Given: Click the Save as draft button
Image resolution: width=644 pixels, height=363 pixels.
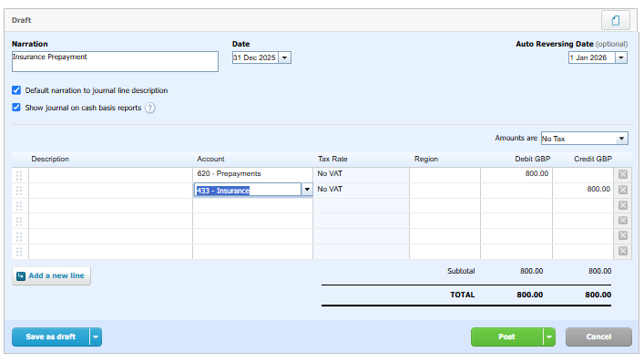Looking at the screenshot, I should (x=50, y=337).
